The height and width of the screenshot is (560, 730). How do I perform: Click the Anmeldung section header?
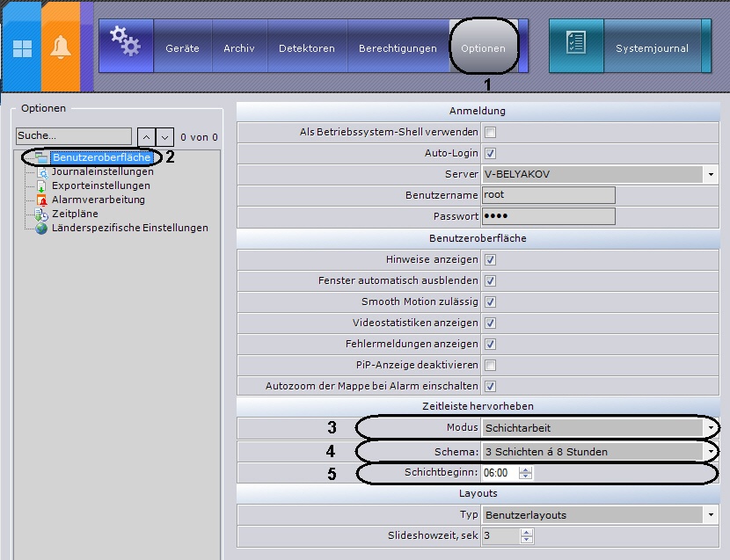[478, 111]
